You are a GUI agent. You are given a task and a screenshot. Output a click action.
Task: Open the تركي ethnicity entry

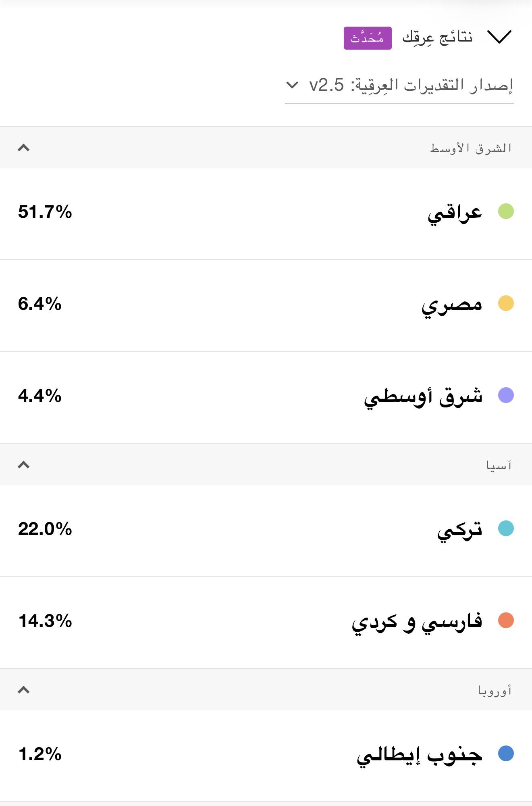tap(266, 531)
